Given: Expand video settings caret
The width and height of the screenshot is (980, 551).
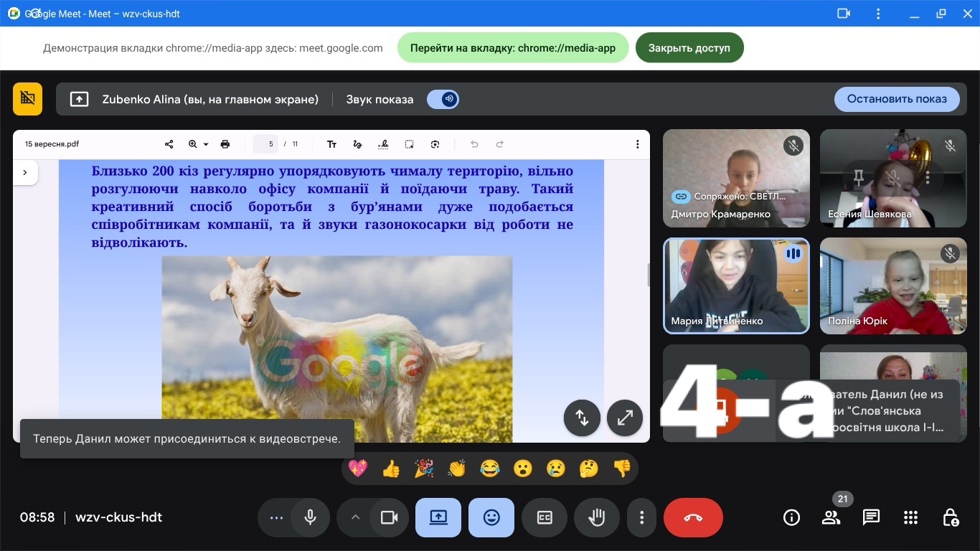Looking at the screenshot, I should tap(354, 518).
